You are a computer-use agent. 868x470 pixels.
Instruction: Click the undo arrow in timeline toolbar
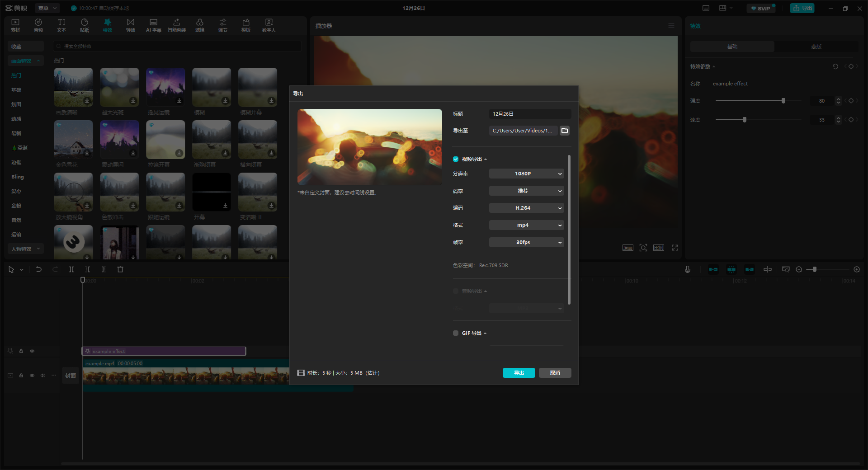[39, 269]
